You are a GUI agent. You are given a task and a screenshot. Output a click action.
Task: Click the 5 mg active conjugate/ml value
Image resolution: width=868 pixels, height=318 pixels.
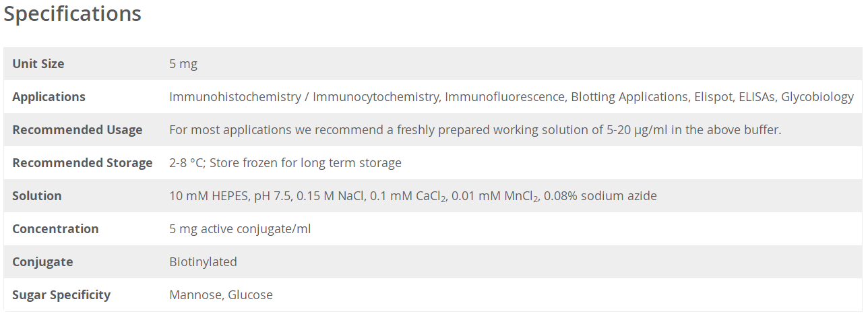click(240, 229)
